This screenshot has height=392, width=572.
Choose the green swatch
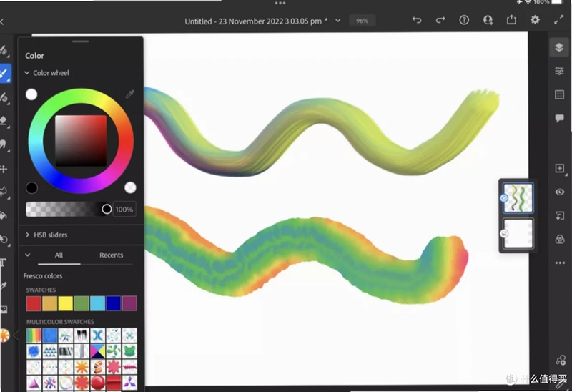82,304
